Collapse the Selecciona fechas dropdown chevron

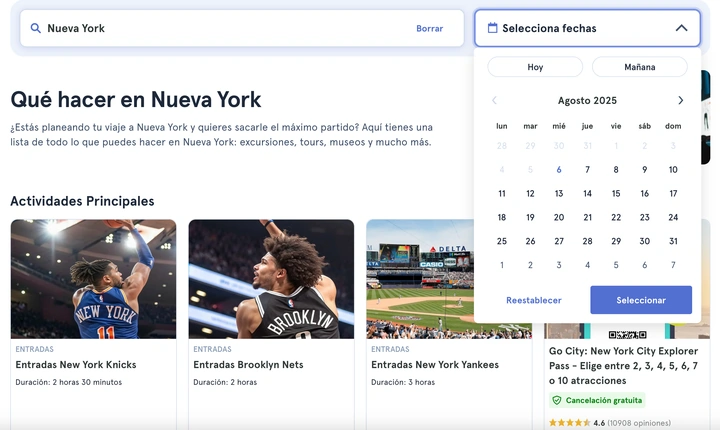[681, 28]
